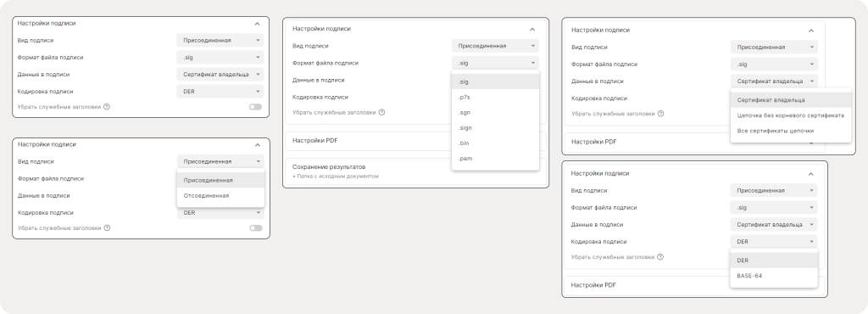Click help icon in panel with open .sig list
Screen dimensions: 868x314
(x=382, y=112)
